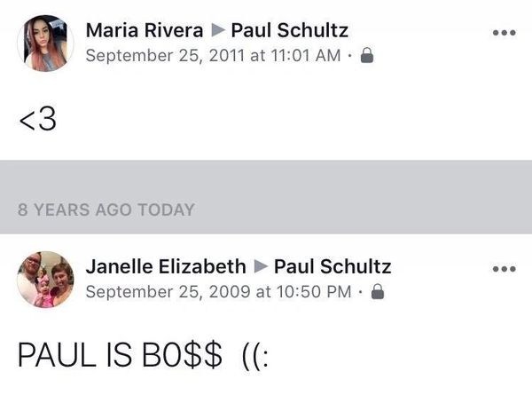This screenshot has height=395, width=532.
Task: Click the "<3" post text
Action: point(38,120)
